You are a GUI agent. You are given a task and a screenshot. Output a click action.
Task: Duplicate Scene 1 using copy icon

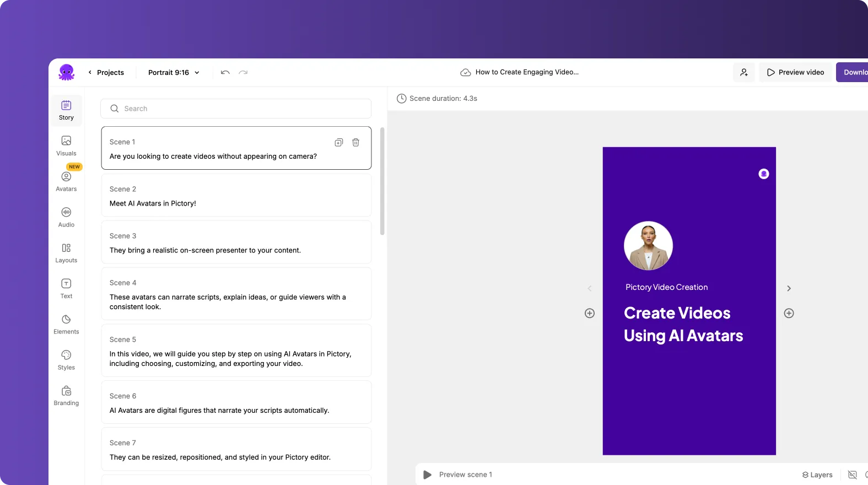[x=339, y=142]
